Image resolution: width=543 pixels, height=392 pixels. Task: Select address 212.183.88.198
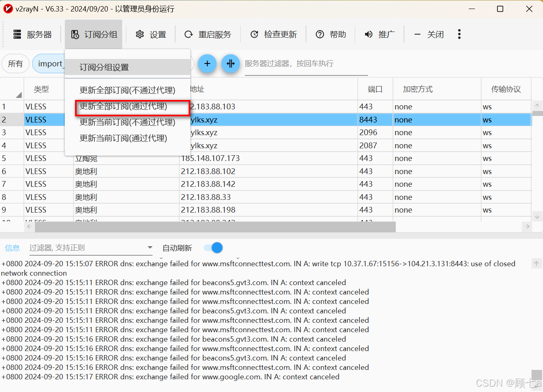(x=208, y=210)
